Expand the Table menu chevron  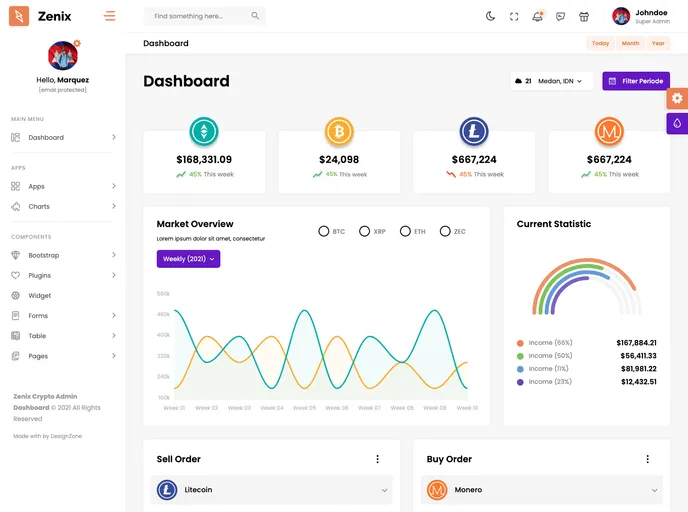click(114, 336)
